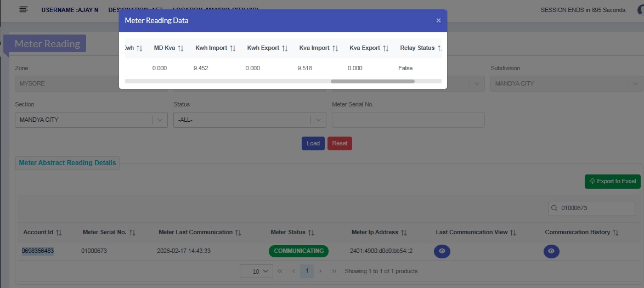View last communication for meter 01000673
The image size is (644, 288).
click(442, 251)
